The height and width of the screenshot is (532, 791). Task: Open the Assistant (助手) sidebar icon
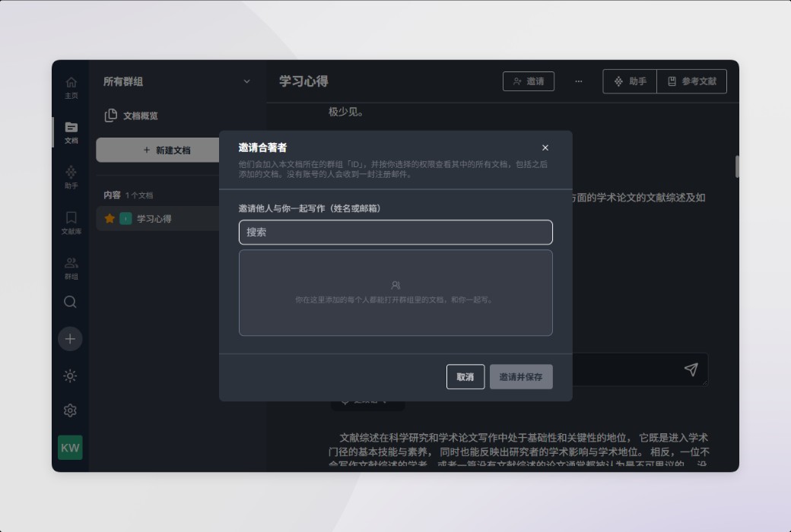pos(71,178)
